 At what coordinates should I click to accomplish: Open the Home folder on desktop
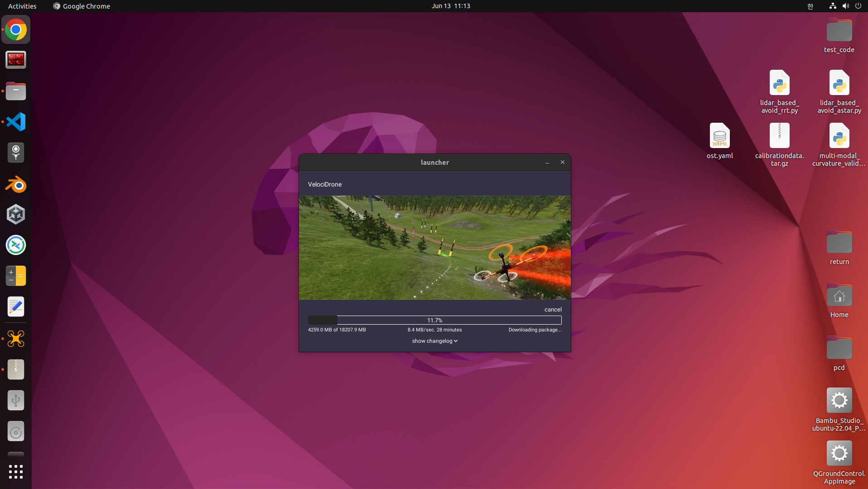tap(839, 301)
